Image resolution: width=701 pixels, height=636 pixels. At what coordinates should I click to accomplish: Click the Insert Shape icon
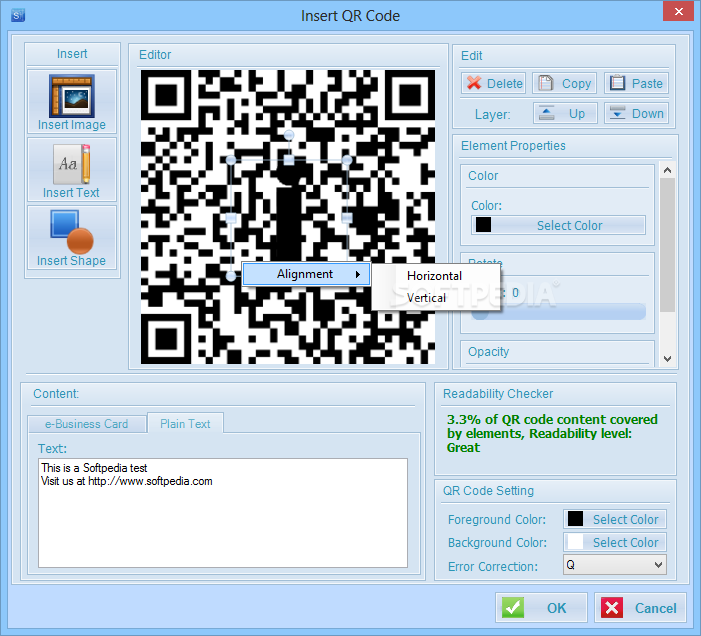tap(72, 232)
